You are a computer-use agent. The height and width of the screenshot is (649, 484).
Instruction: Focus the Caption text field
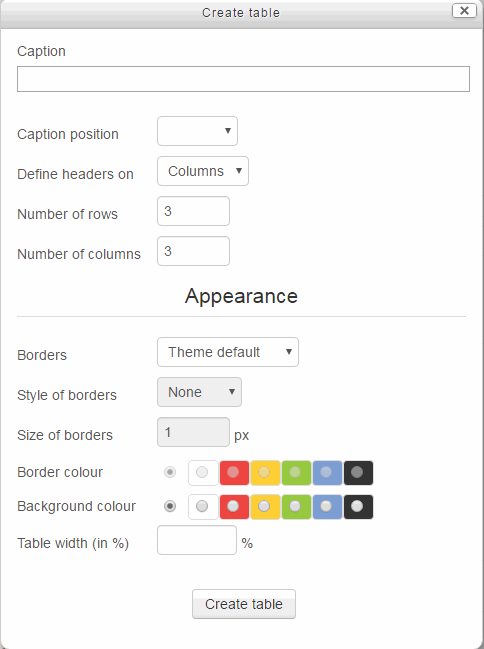coord(243,79)
